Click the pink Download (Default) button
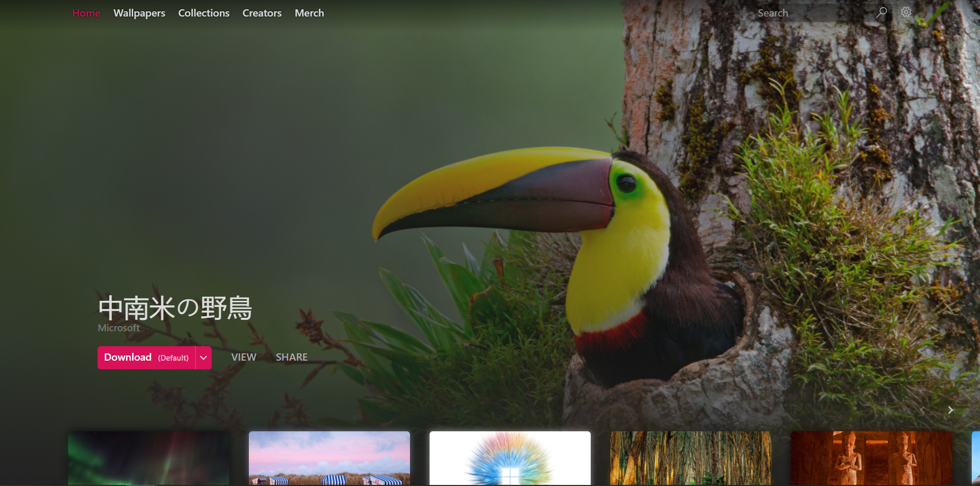980x486 pixels. pos(146,358)
